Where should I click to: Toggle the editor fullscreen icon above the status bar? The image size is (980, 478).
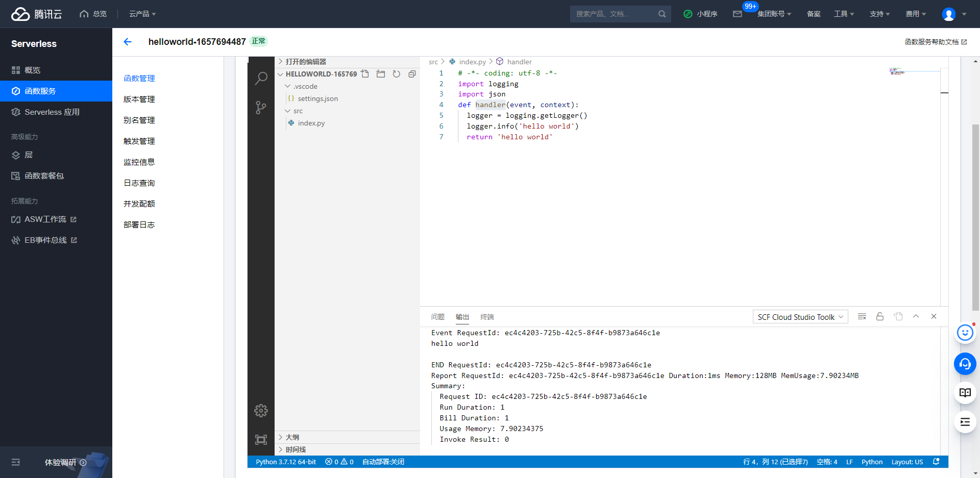261,440
